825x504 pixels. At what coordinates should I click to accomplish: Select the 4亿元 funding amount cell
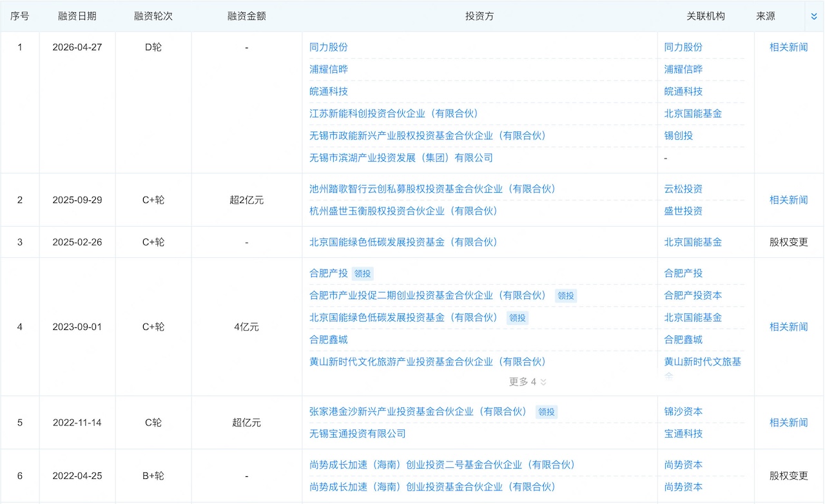(x=247, y=327)
